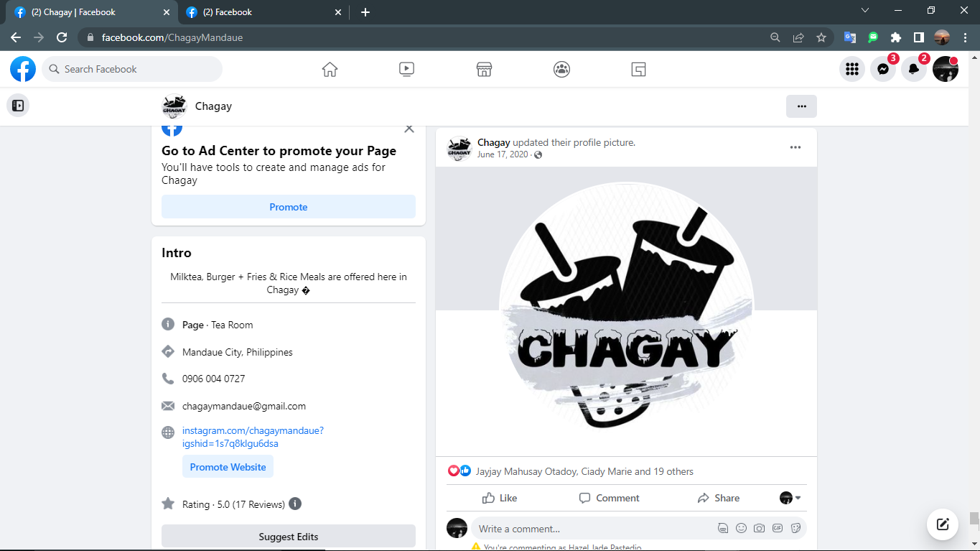This screenshot has height=551, width=980.
Task: Attach a photo using the camera icon
Action: point(760,529)
